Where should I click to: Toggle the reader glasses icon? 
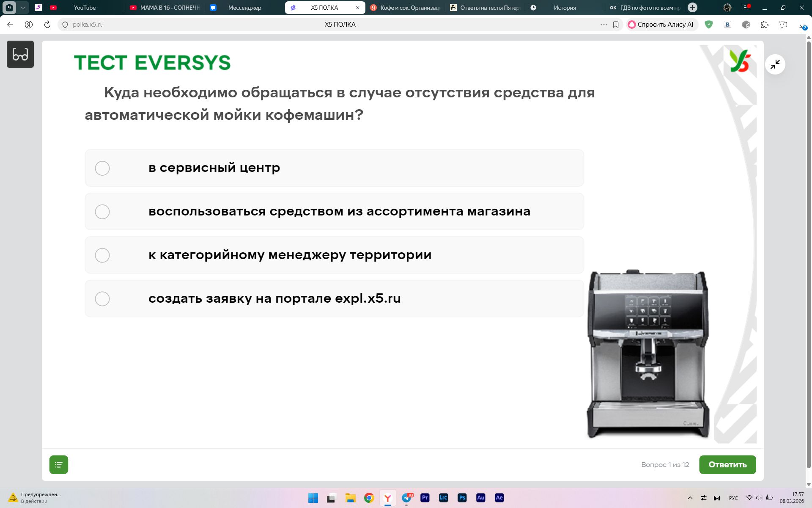point(20,54)
